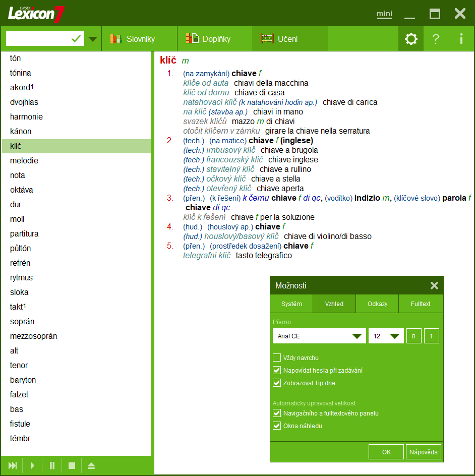Select word 'harmonie' in list
Image resolution: width=475 pixels, height=476 pixels.
(x=77, y=116)
